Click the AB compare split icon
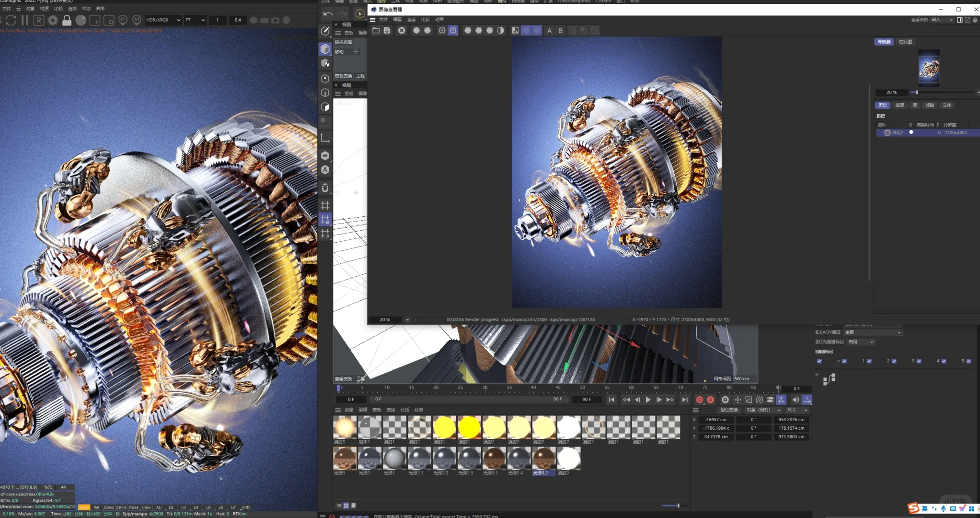 515,30
